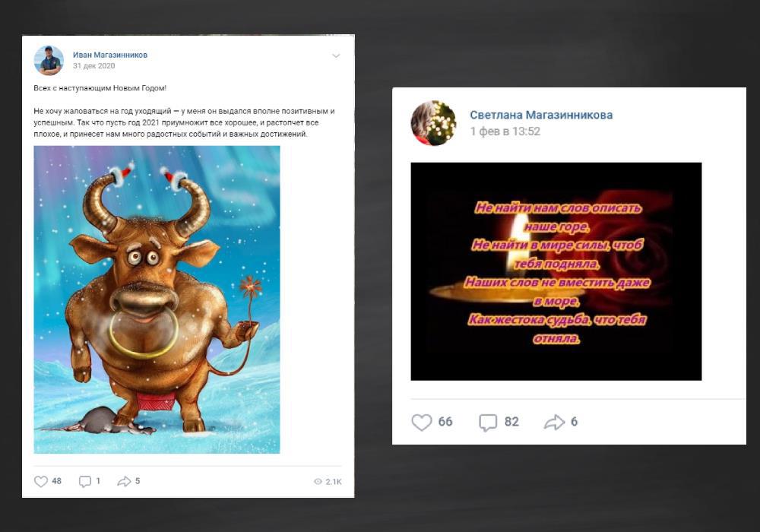
Task: Open Svetlana Magazinnikova's profile avatar
Action: (433, 123)
